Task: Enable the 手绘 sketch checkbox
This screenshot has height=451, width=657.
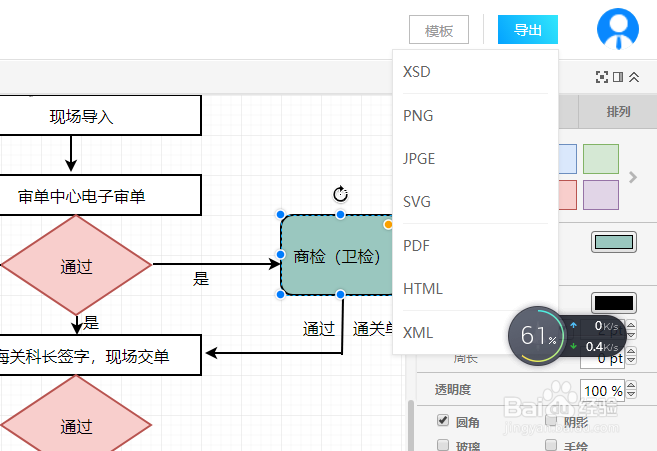Action: pos(551,445)
